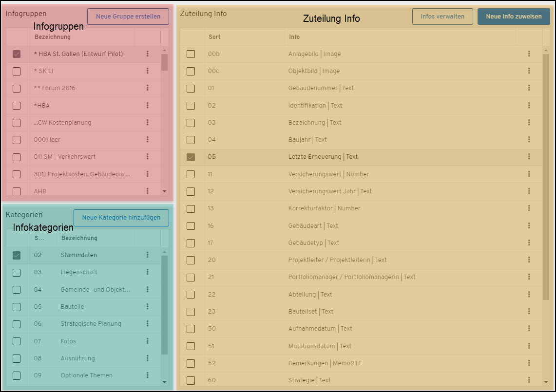Open three-dot menu for Stammdaten category

(x=148, y=255)
